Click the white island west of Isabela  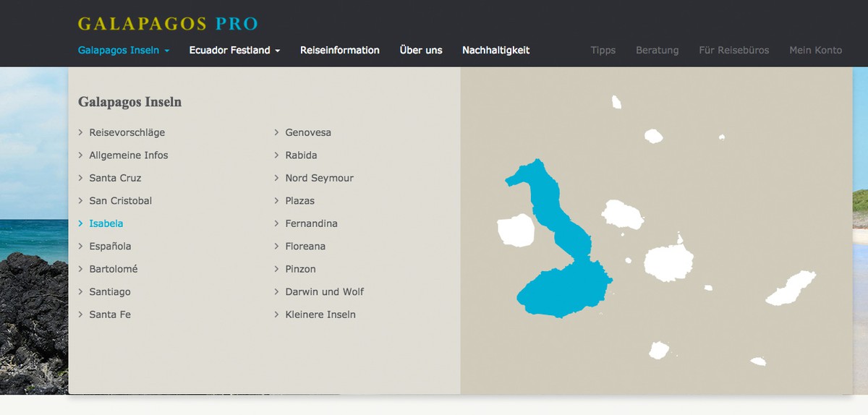515,231
